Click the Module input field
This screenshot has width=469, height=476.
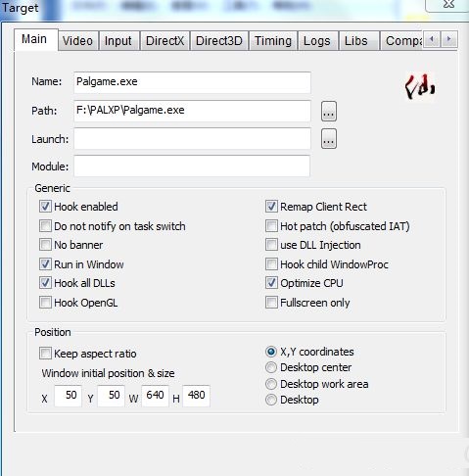point(192,167)
